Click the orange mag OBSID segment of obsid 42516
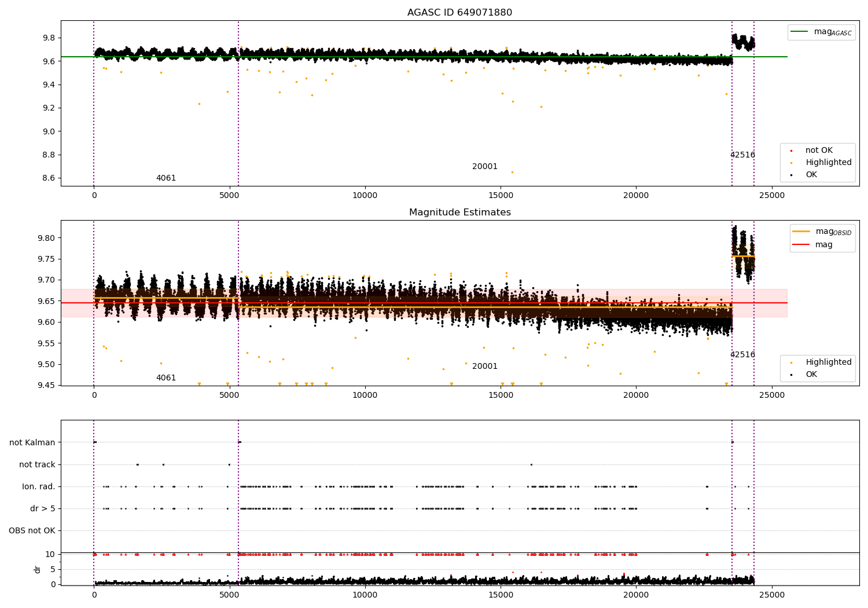Viewport: 868px width, 608px height. pyautogui.click(x=743, y=256)
